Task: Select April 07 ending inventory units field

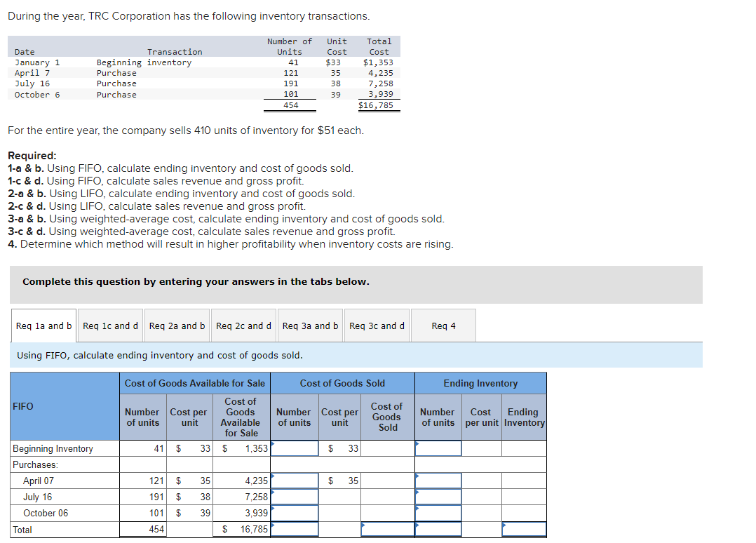Action: pyautogui.click(x=438, y=481)
